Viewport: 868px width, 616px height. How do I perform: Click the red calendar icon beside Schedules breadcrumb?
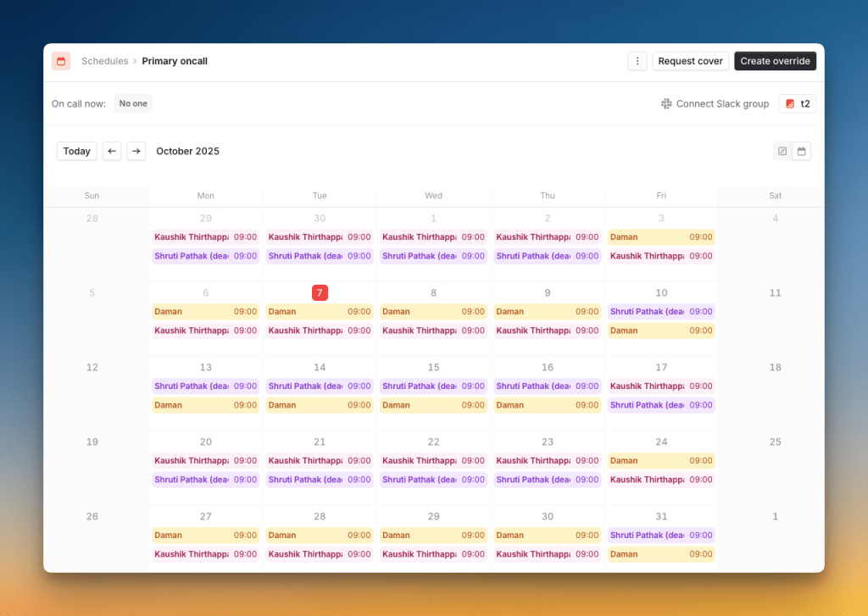coord(60,61)
